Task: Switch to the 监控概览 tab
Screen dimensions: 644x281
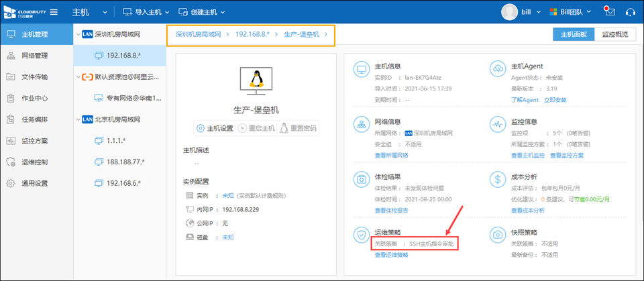Action: (614, 34)
